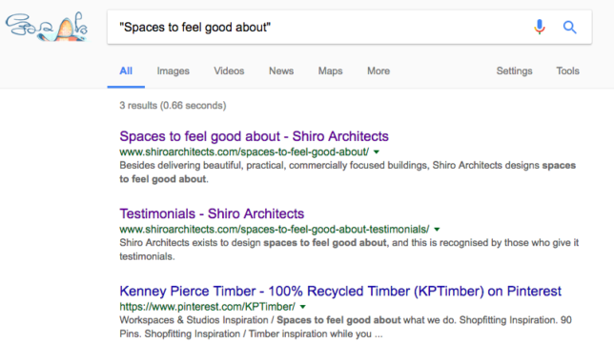Screen dimensions: 614x364
Task: Go to the News tab
Action: (x=281, y=71)
